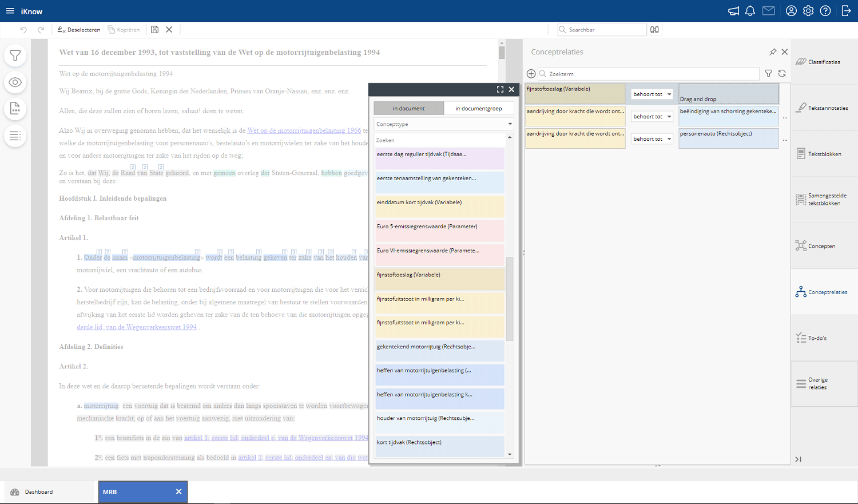Open the mail envelope icon
The image size is (858, 504).
click(x=769, y=11)
